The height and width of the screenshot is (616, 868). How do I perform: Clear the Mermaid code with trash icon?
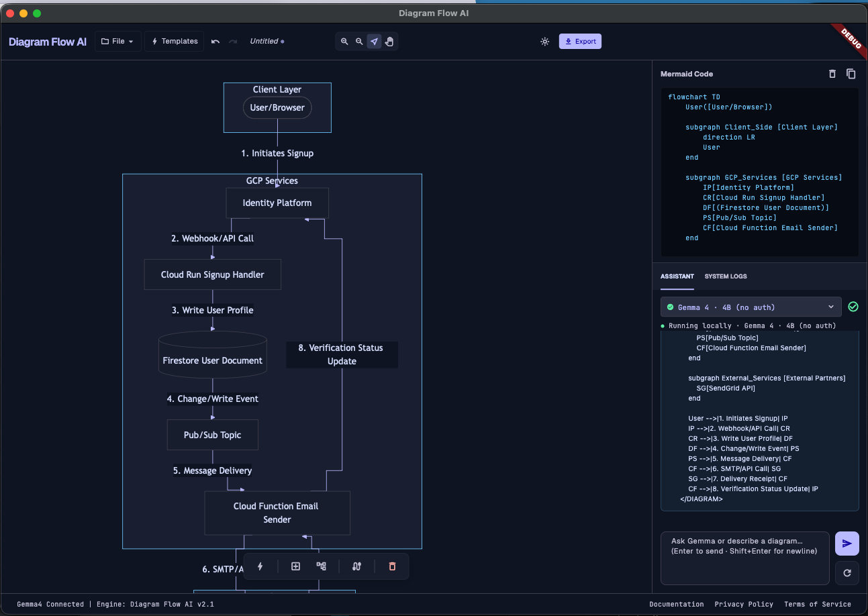pos(832,74)
